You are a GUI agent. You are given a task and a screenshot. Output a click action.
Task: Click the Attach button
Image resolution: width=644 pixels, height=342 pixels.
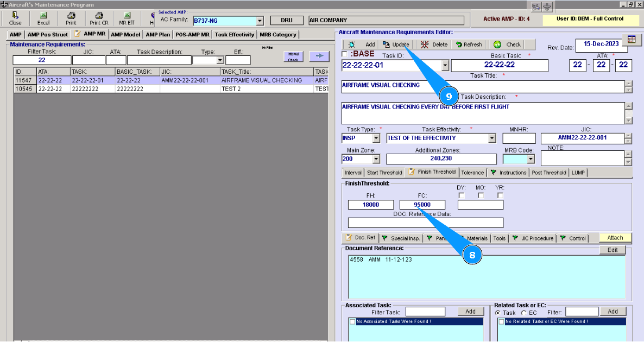[615, 238]
